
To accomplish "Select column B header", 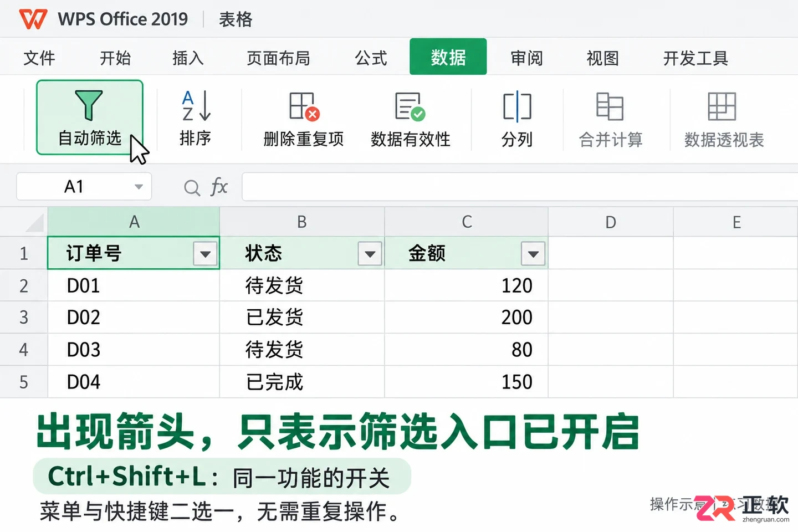I will click(x=302, y=222).
